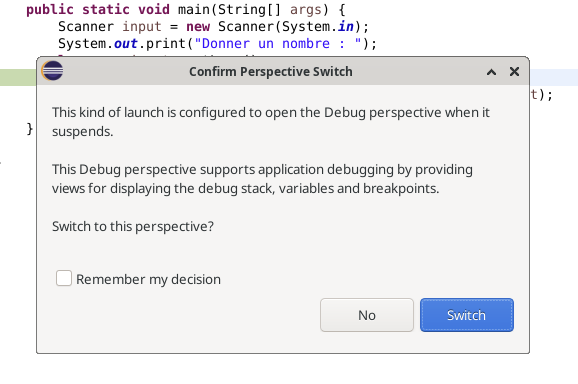This screenshot has height=384, width=578.
Task: Click the input variable in the Scanner declaration
Action: (x=142, y=27)
